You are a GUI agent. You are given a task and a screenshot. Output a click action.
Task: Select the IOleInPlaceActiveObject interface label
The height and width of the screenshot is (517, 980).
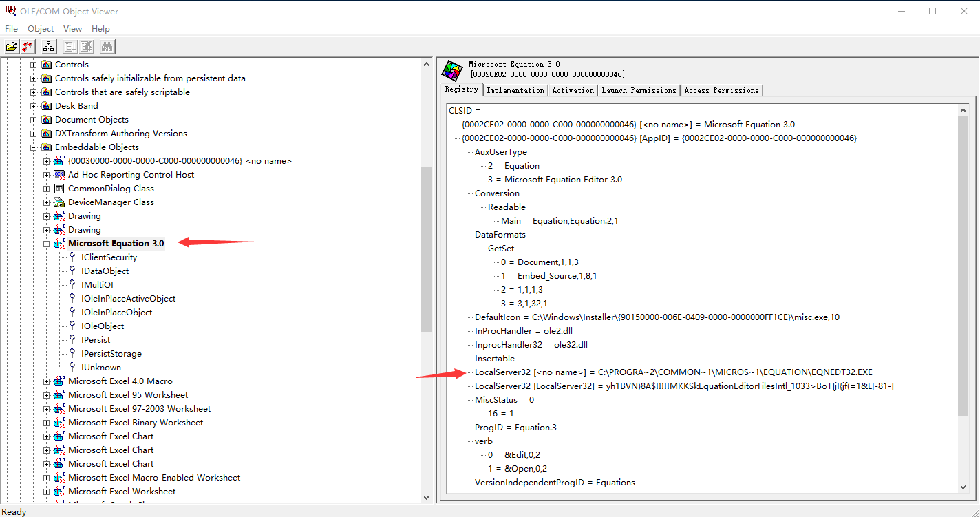point(128,299)
